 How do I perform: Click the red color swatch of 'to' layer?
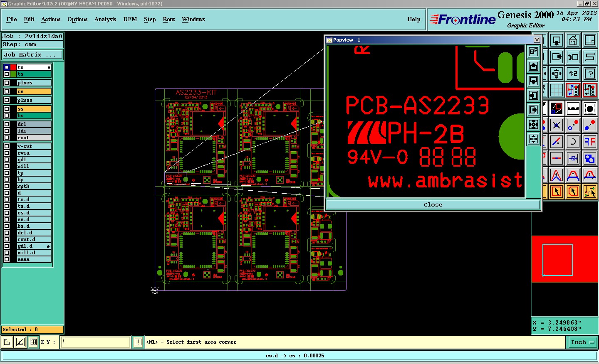pos(13,67)
